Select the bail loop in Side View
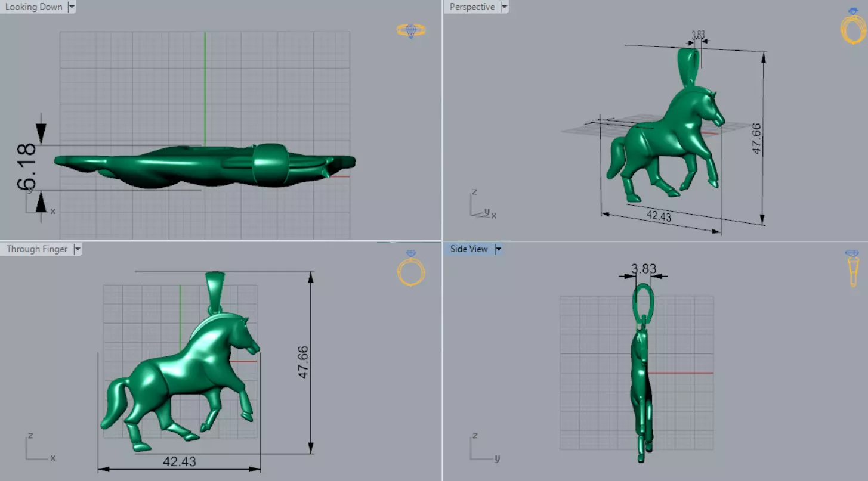Viewport: 868px width, 481px height. click(x=643, y=303)
